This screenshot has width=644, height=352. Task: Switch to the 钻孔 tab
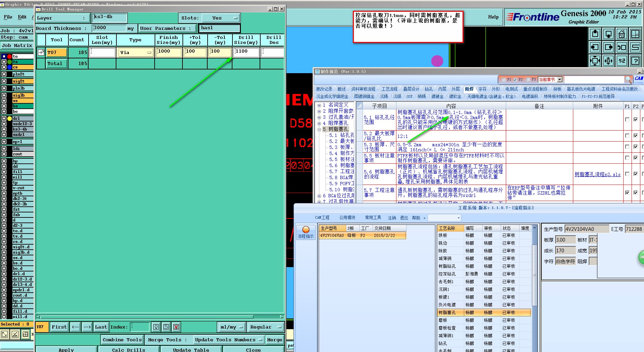pyautogui.click(x=429, y=89)
